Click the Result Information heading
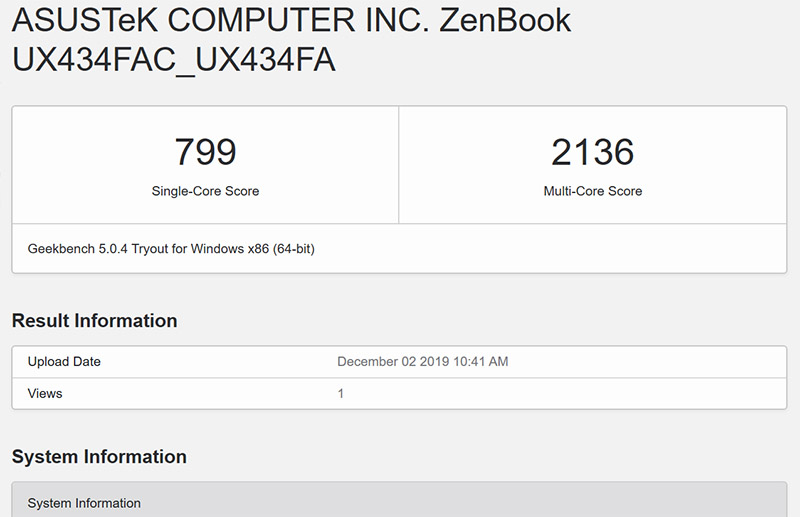This screenshot has height=517, width=800. (x=94, y=321)
